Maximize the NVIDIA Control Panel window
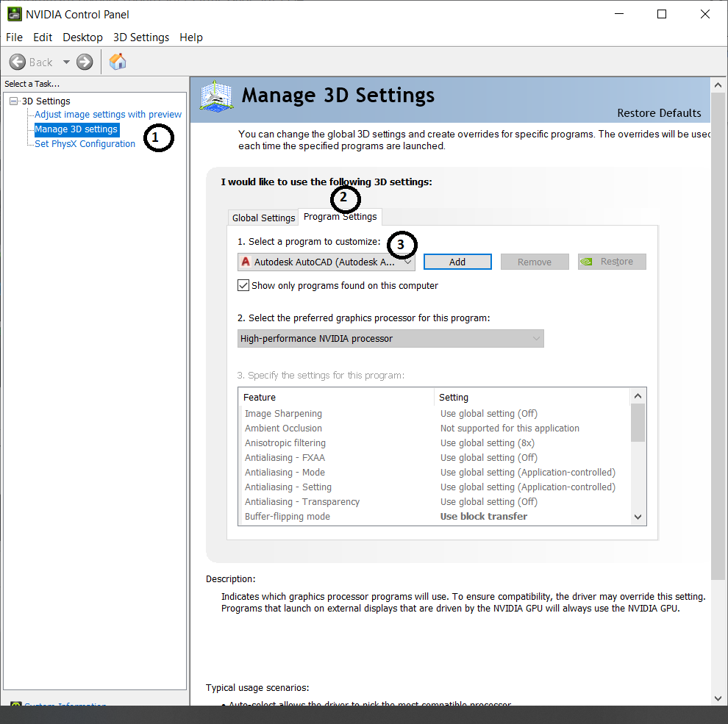 pos(662,15)
